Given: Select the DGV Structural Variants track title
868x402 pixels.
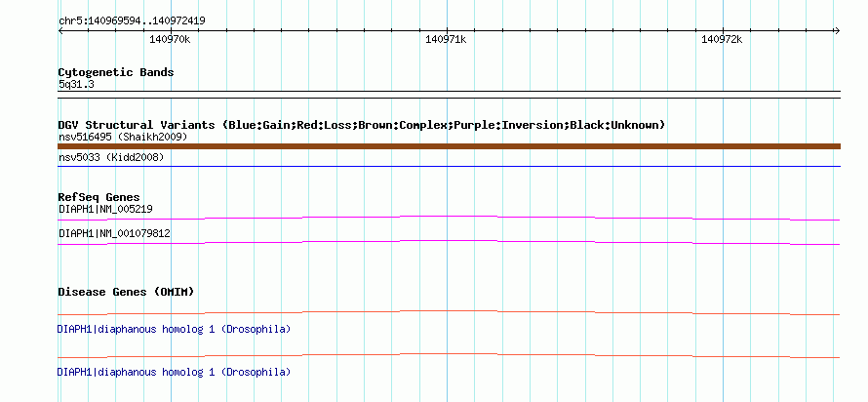Looking at the screenshot, I should coord(362,125).
